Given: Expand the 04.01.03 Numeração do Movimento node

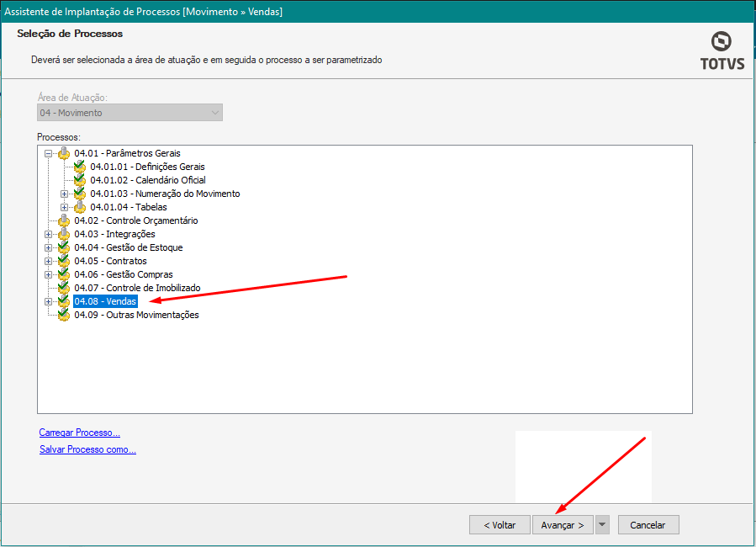Looking at the screenshot, I should point(64,194).
